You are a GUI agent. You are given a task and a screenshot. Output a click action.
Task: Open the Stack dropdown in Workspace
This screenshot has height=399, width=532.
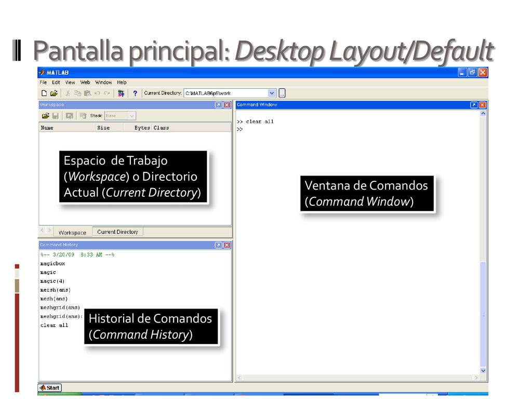132,116
